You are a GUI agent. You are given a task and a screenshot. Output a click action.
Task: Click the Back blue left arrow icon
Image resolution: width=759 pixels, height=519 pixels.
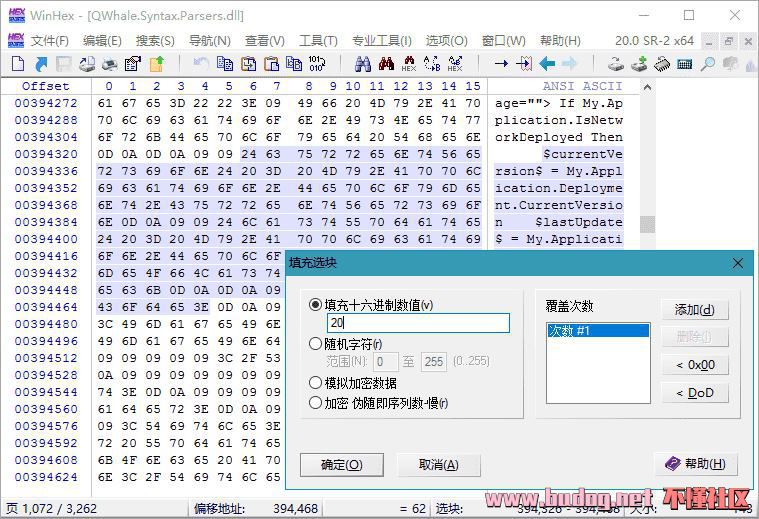tap(547, 63)
